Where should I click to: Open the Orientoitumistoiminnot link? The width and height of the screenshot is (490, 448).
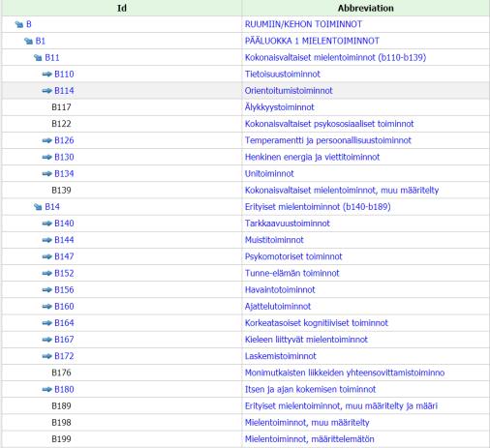pyautogui.click(x=289, y=91)
